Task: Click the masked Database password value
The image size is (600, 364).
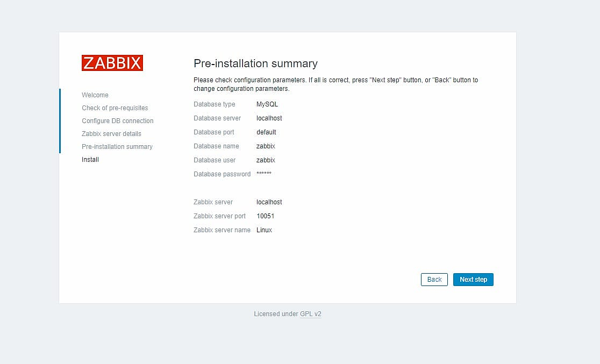Action: [264, 174]
